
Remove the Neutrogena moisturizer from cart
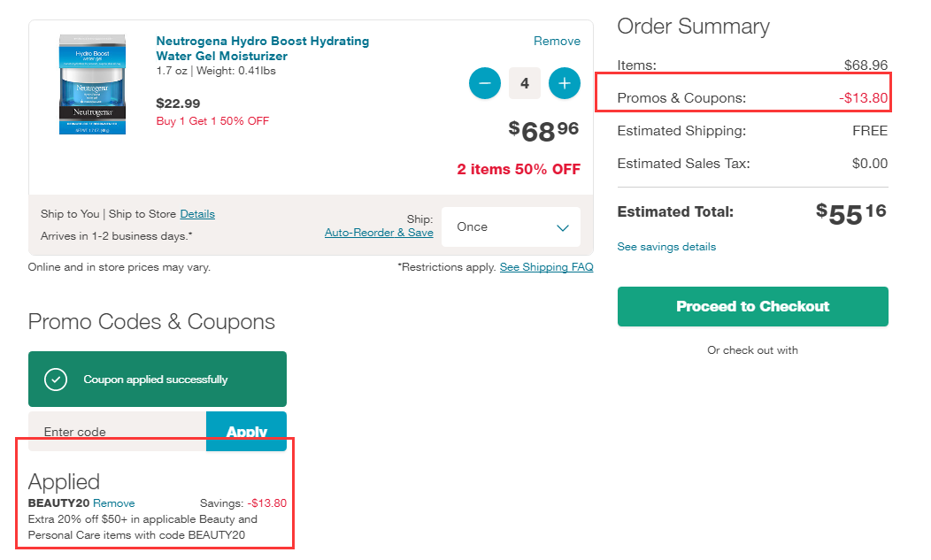pos(557,41)
